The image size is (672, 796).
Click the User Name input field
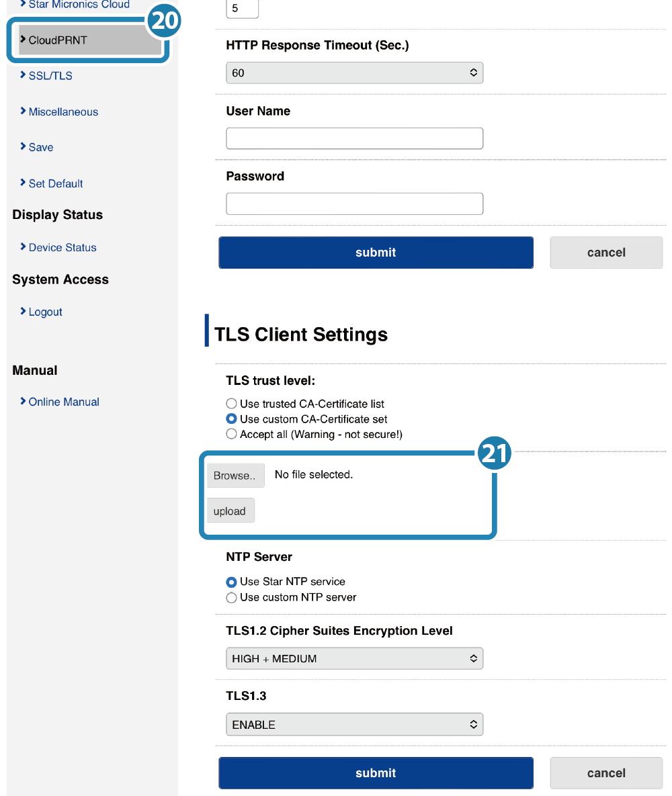click(354, 138)
